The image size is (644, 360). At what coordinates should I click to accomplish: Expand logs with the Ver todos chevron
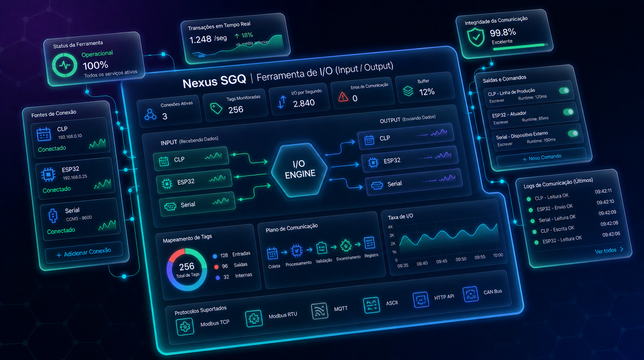622,249
